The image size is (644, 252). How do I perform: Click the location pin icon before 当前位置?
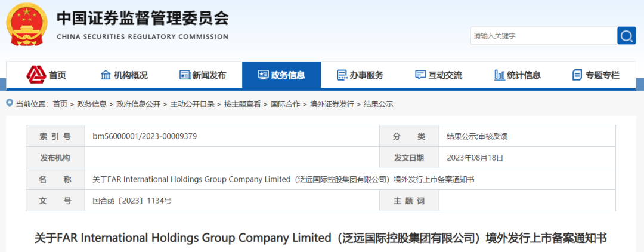10,103
